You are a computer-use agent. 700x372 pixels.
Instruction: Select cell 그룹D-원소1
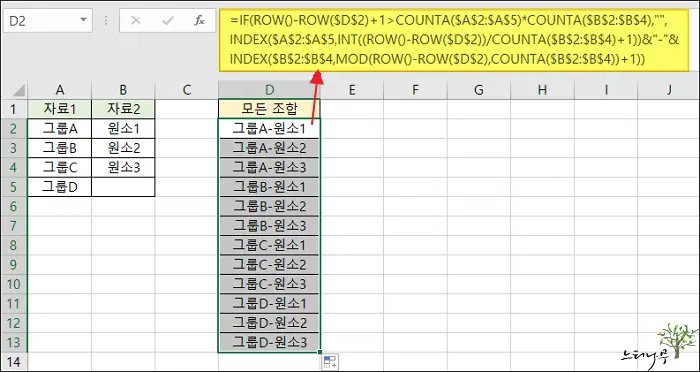tap(269, 304)
